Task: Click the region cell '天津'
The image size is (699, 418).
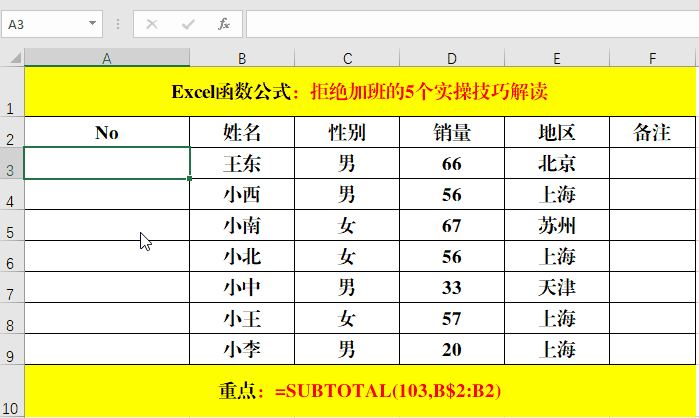Action: 557,287
